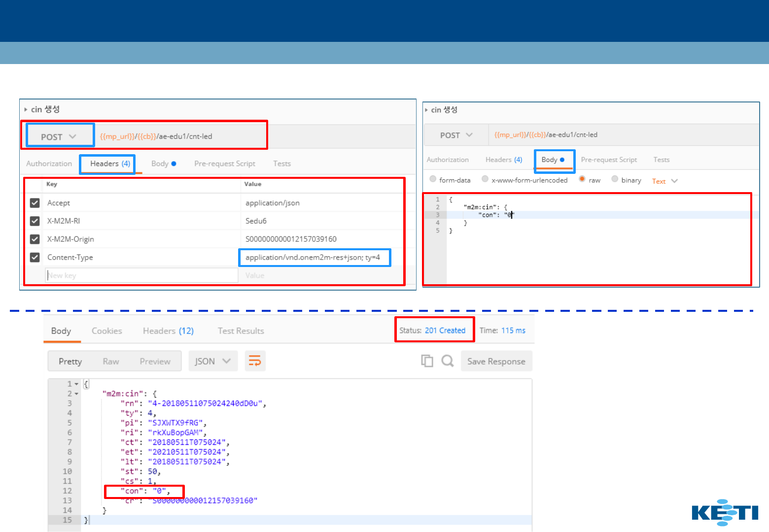Viewport: 769px width, 532px height.
Task: Click the response line '"pi": "SJXWTX9fRG"'
Action: (164, 423)
